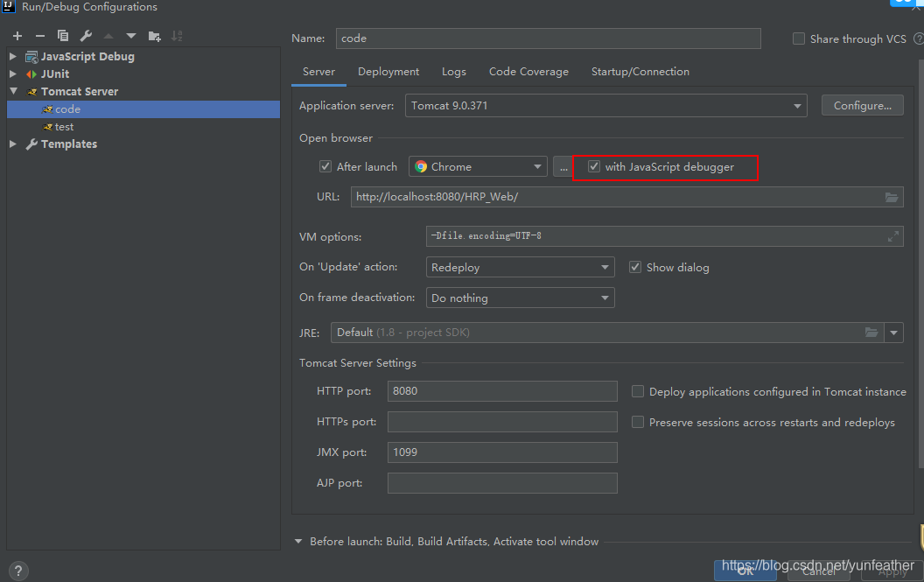The image size is (924, 582).
Task: Switch to the Deployment tab
Action: (388, 72)
